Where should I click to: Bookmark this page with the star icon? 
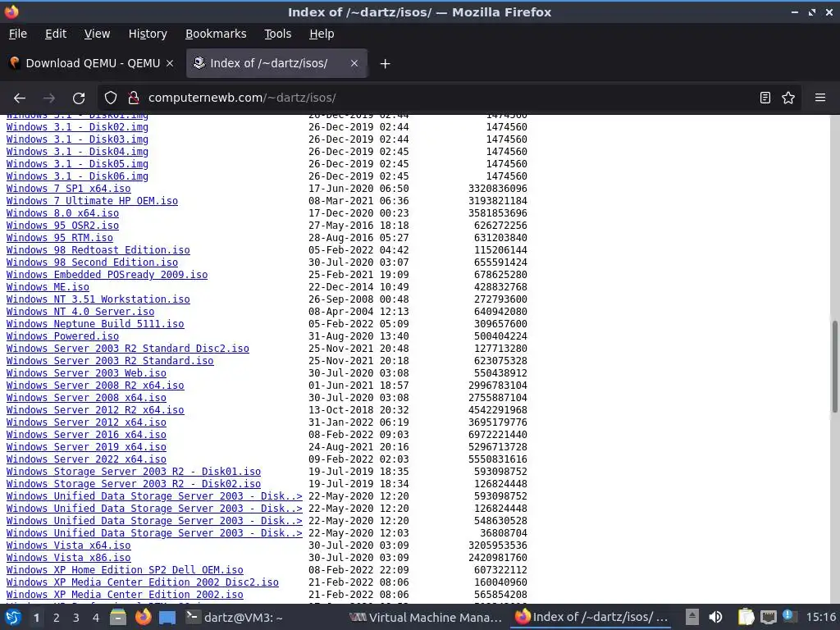pyautogui.click(x=788, y=98)
